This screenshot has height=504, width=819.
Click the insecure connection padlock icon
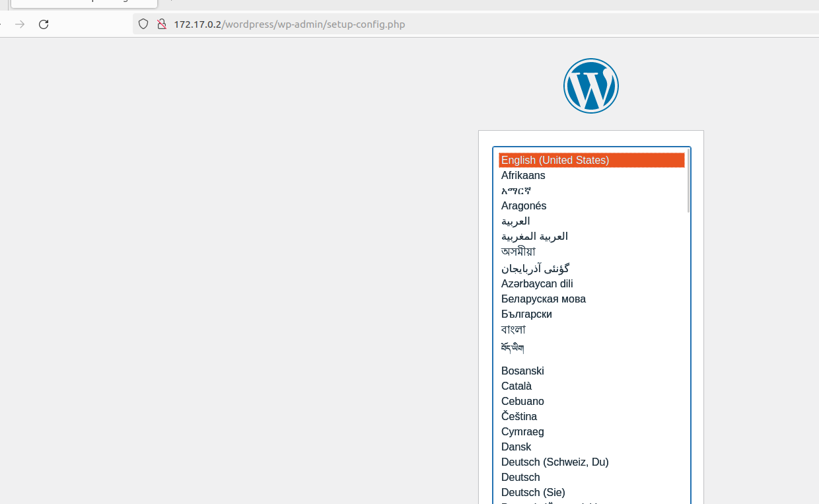click(x=161, y=24)
